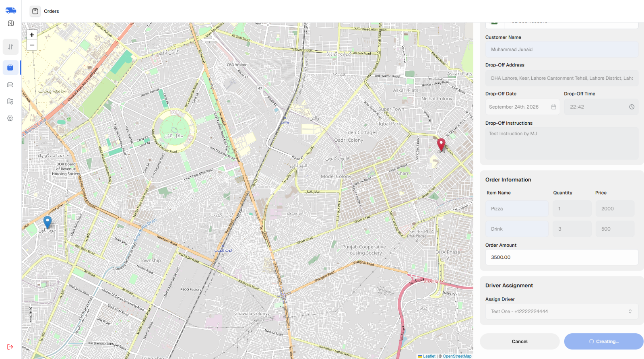Click the Order Information heading
Image resolution: width=644 pixels, height=359 pixels.
point(508,180)
